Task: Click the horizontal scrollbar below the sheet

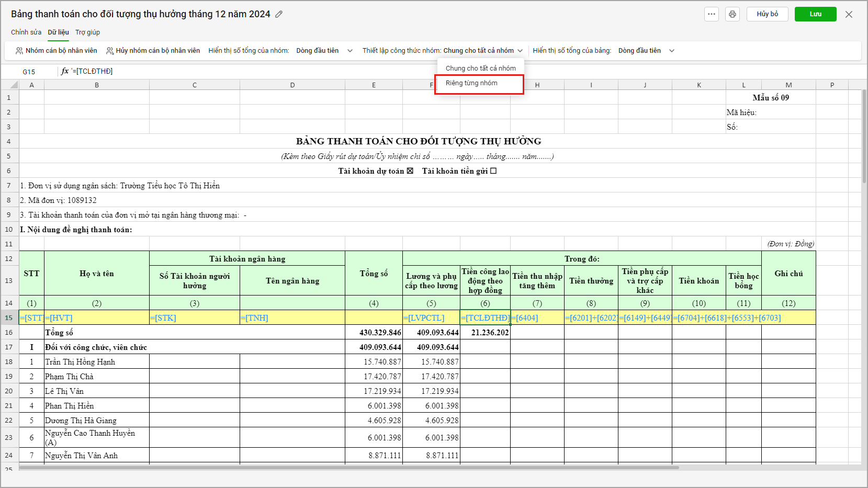Action: 349,468
